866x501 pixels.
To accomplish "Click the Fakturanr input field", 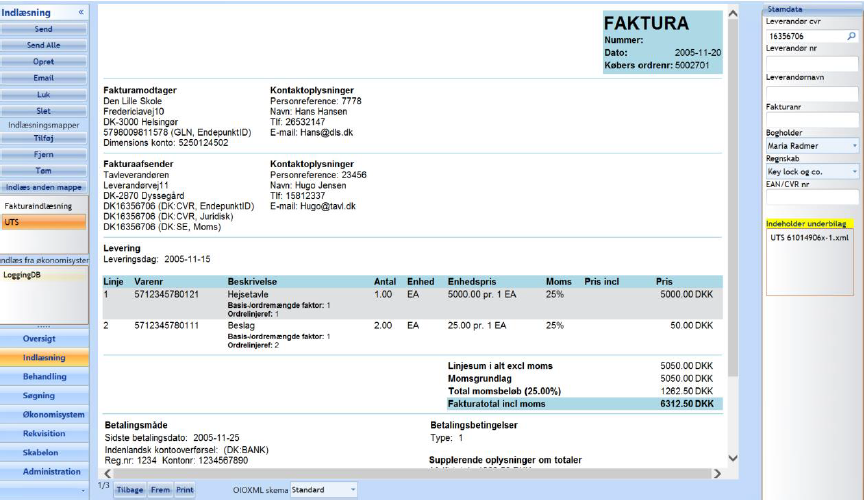I will coord(812,120).
